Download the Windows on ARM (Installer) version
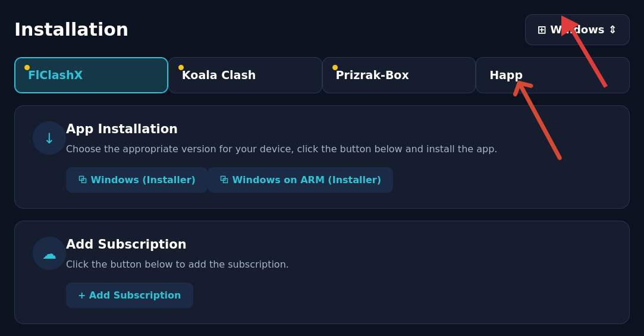This screenshot has height=336, width=644. click(x=300, y=180)
